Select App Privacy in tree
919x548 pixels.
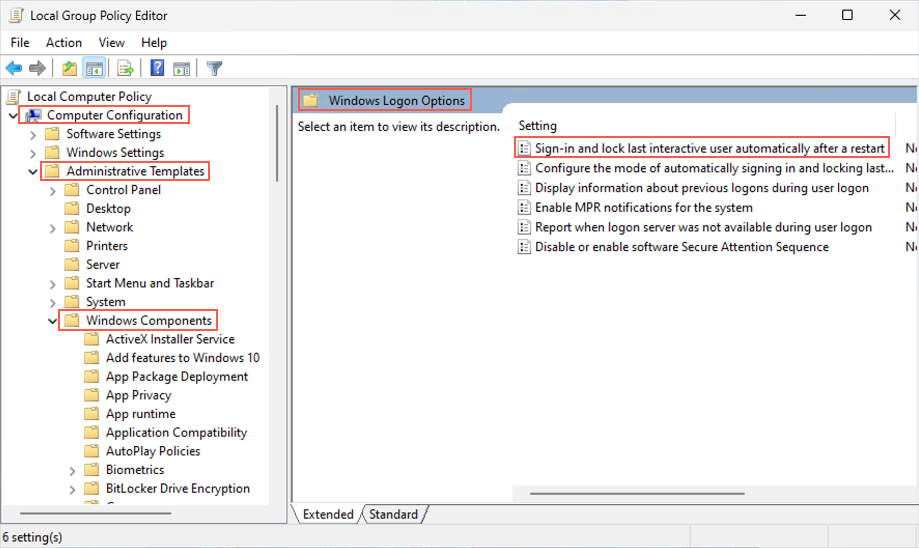click(x=138, y=396)
